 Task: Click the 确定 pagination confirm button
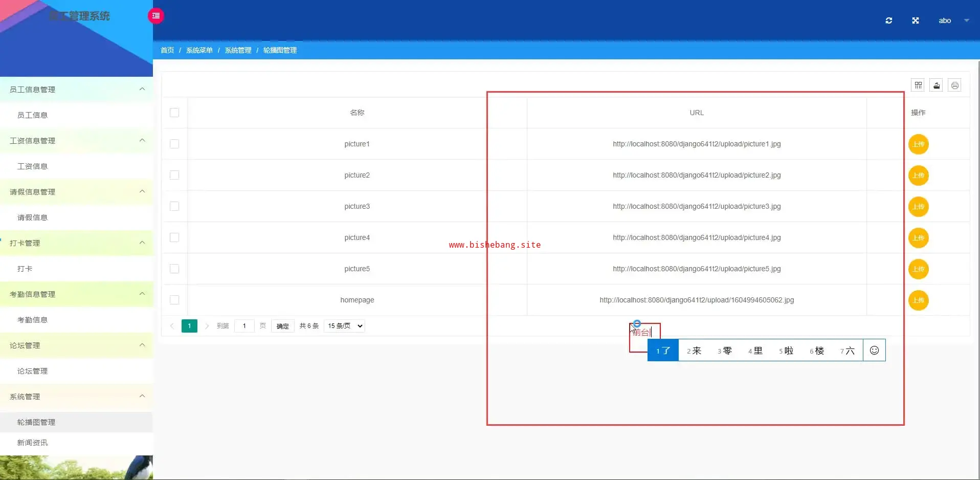coord(282,326)
